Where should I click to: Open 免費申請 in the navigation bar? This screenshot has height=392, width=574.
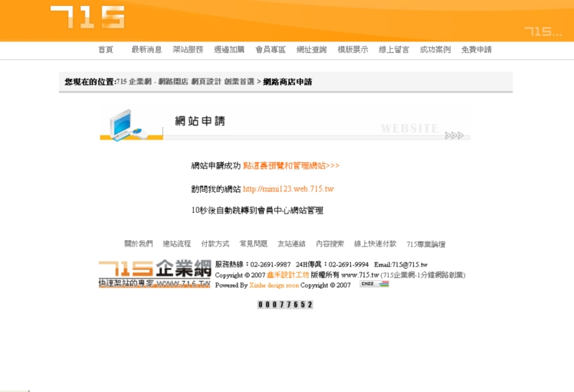coord(476,50)
